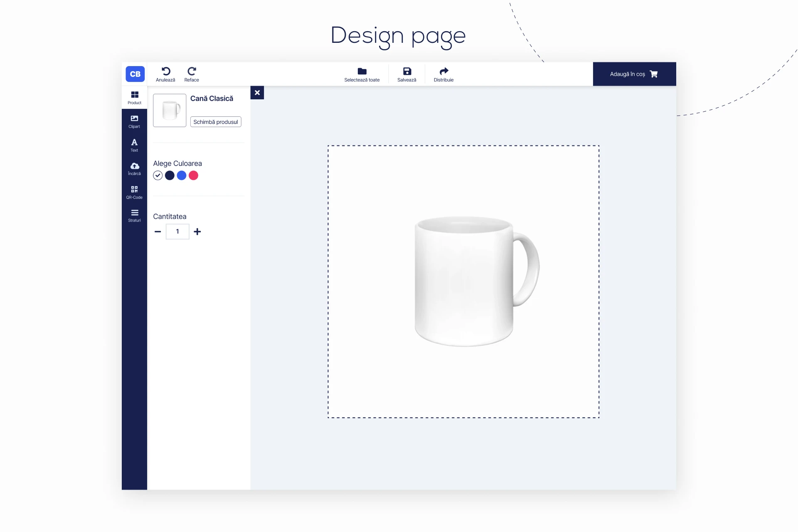Select the white checked color swatch
Viewport: 798px width, 532px height.
[158, 175]
